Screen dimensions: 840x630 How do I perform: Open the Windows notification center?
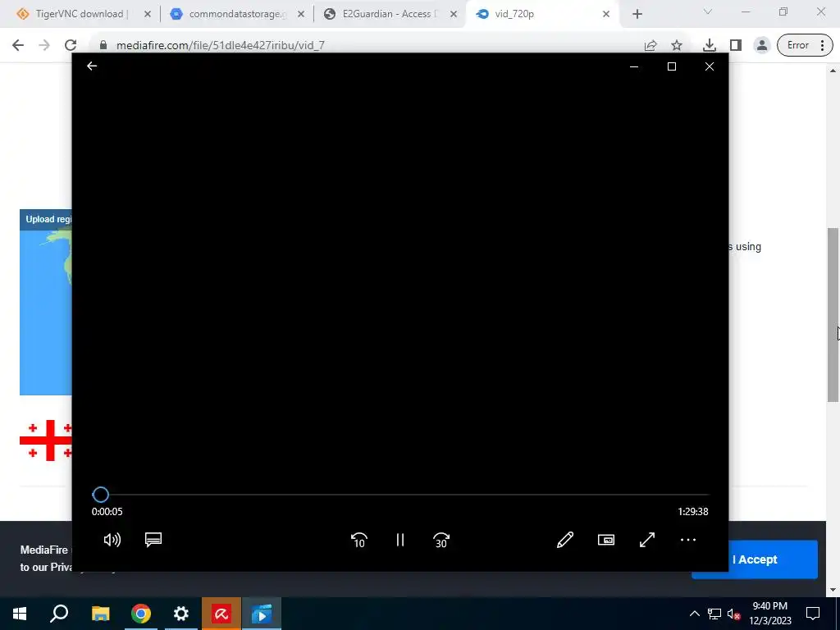click(813, 614)
